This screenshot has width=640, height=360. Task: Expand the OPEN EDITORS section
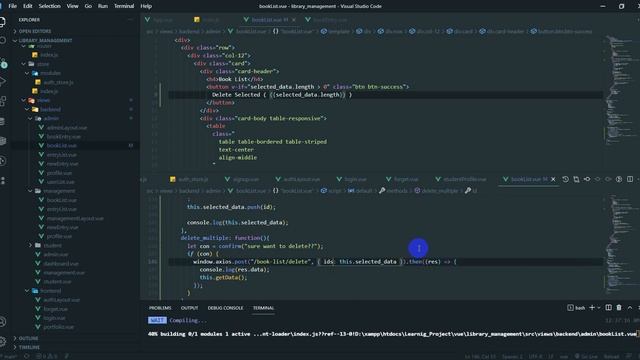[35, 31]
